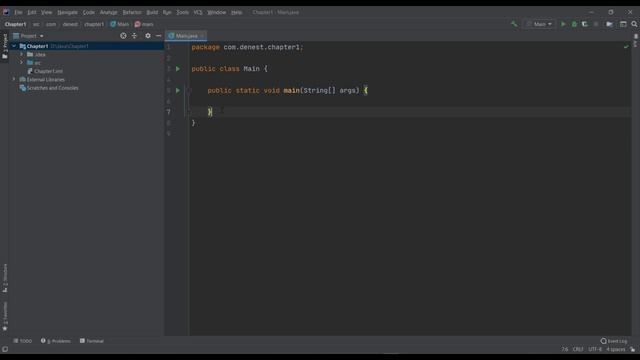640x360 pixels.
Task: Click the Main class breadcrumb
Action: click(120, 24)
